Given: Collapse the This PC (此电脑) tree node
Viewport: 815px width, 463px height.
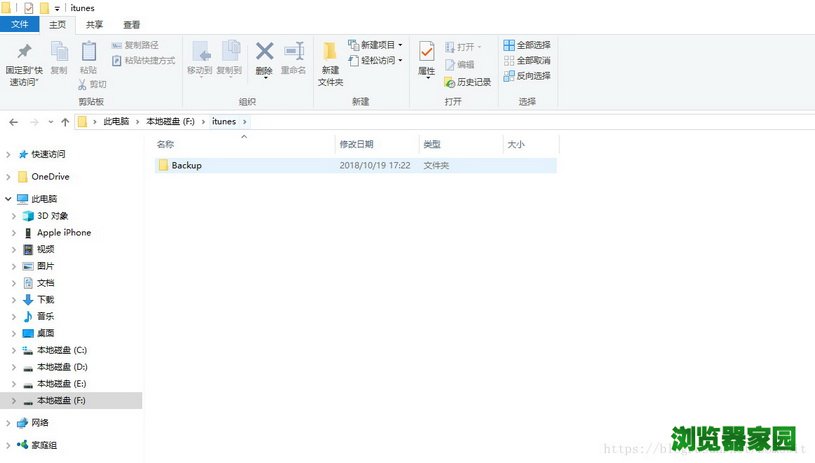Looking at the screenshot, I should point(9,199).
